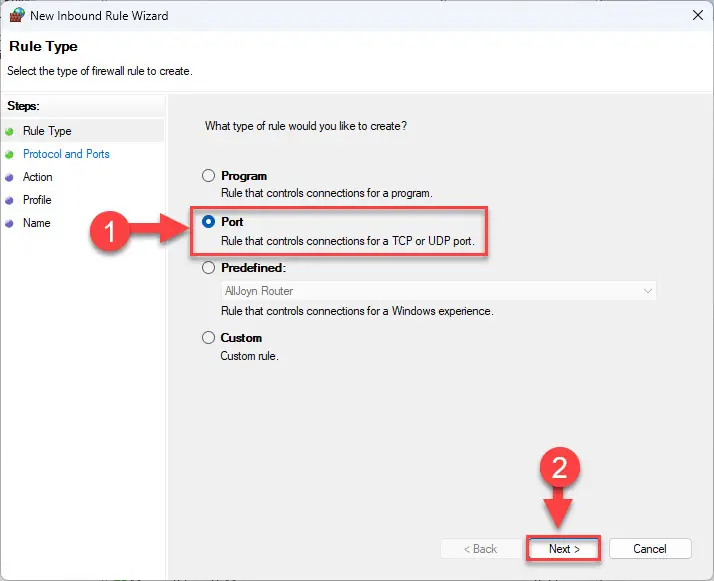Click the purple bullet beside Profile step
Screen dimensions: 714x581
pos(9,200)
